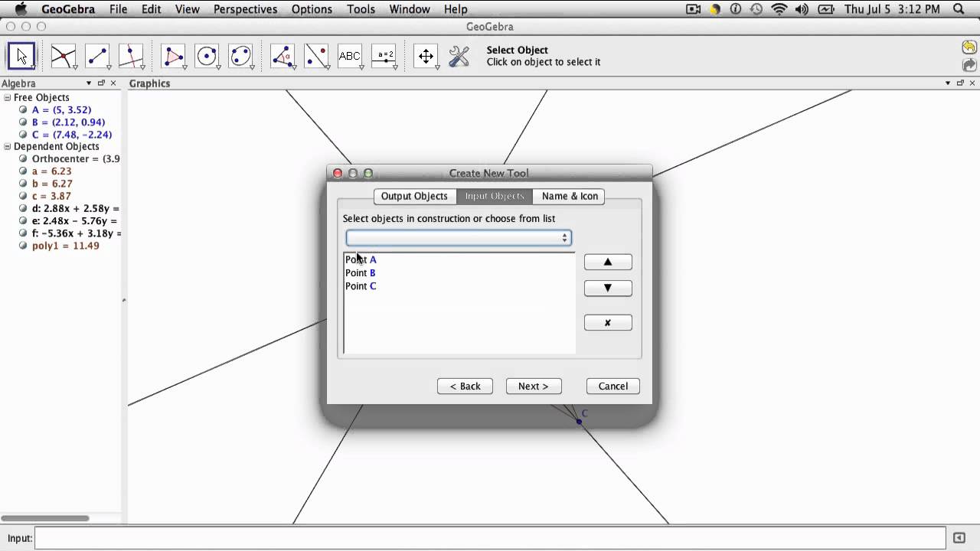Open the volume menu bar icon
This screenshot has width=980, height=551.
[802, 9]
